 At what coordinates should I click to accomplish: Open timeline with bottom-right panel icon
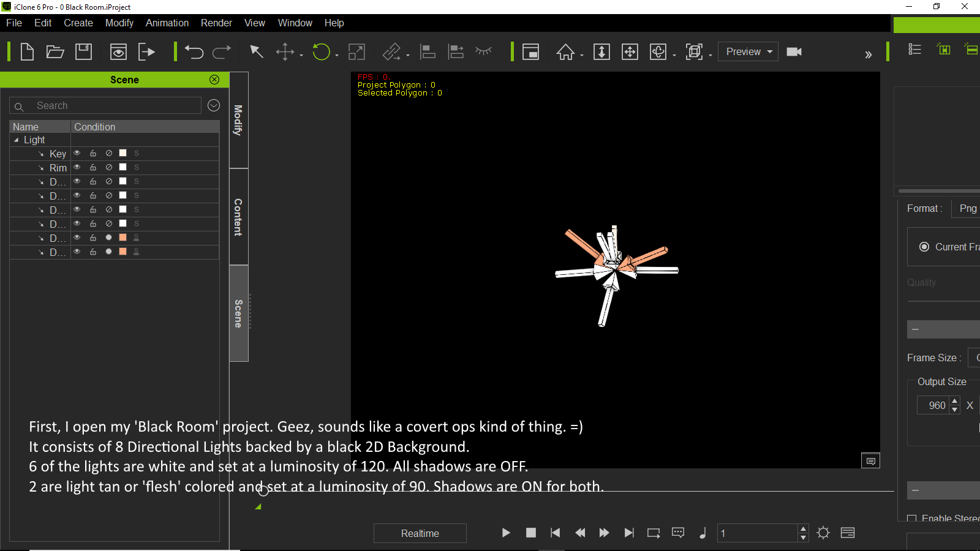pyautogui.click(x=848, y=533)
